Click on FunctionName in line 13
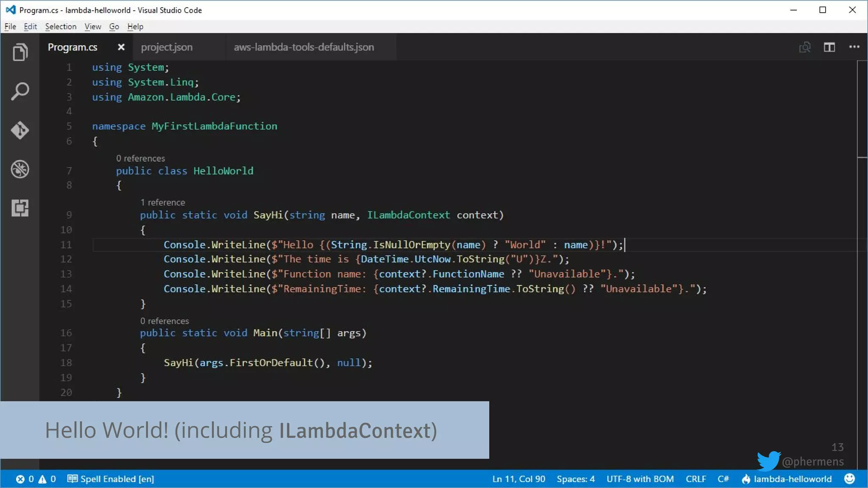 (x=468, y=274)
